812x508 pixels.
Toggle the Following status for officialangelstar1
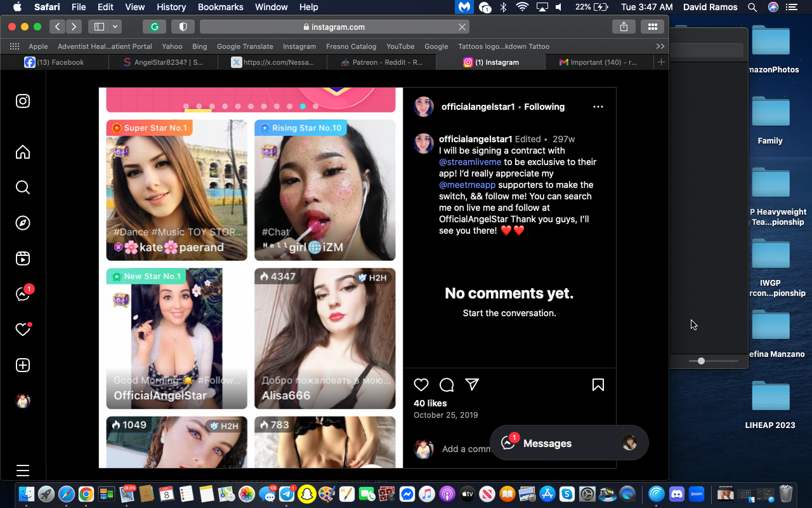544,107
